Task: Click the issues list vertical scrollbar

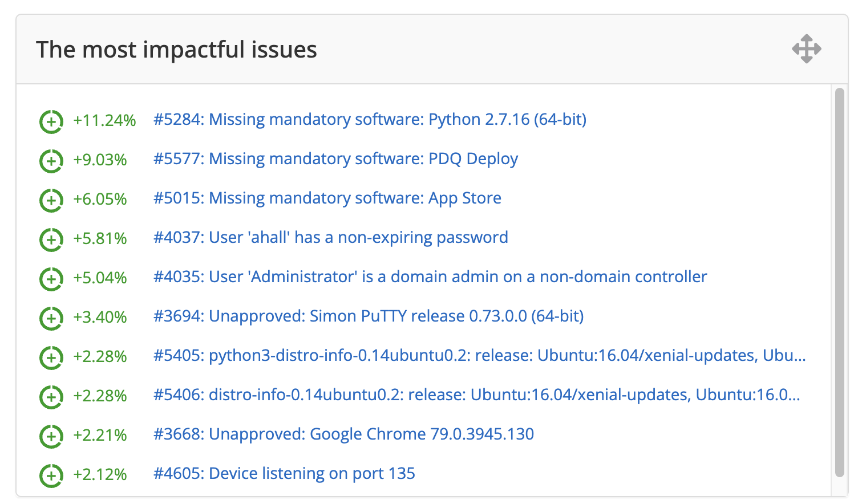Action: point(839,282)
